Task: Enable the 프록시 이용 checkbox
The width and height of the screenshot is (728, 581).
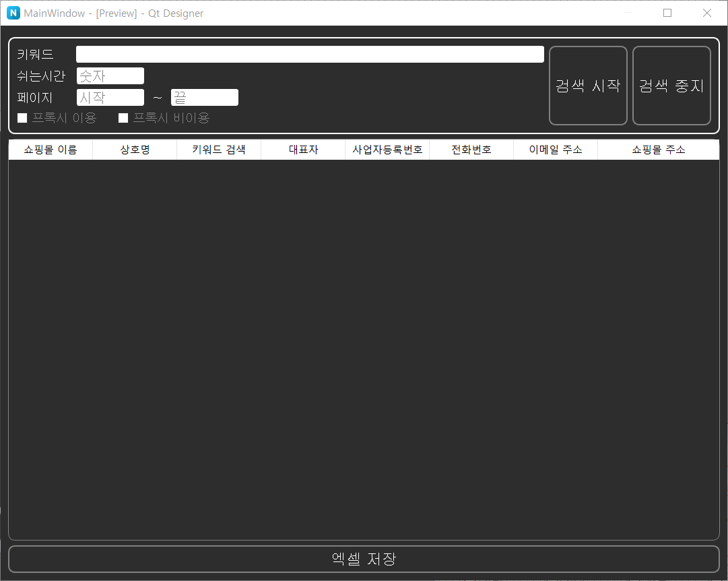Action: [22, 118]
